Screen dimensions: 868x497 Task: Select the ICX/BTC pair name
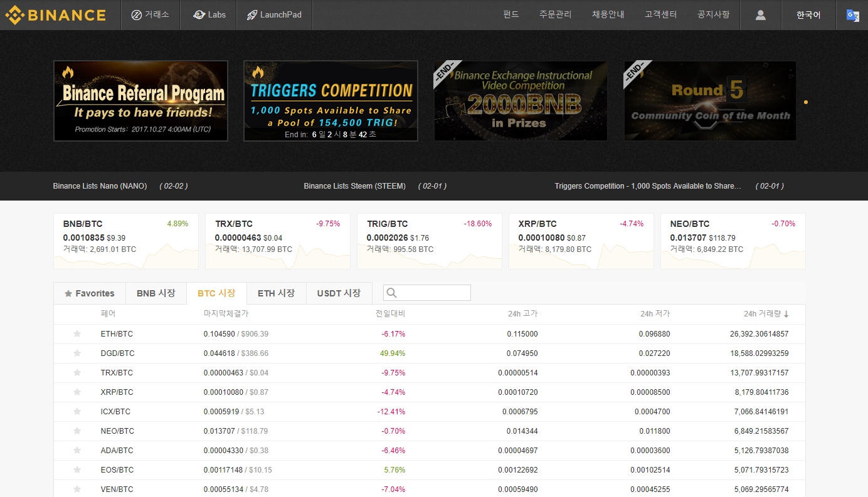pos(117,412)
